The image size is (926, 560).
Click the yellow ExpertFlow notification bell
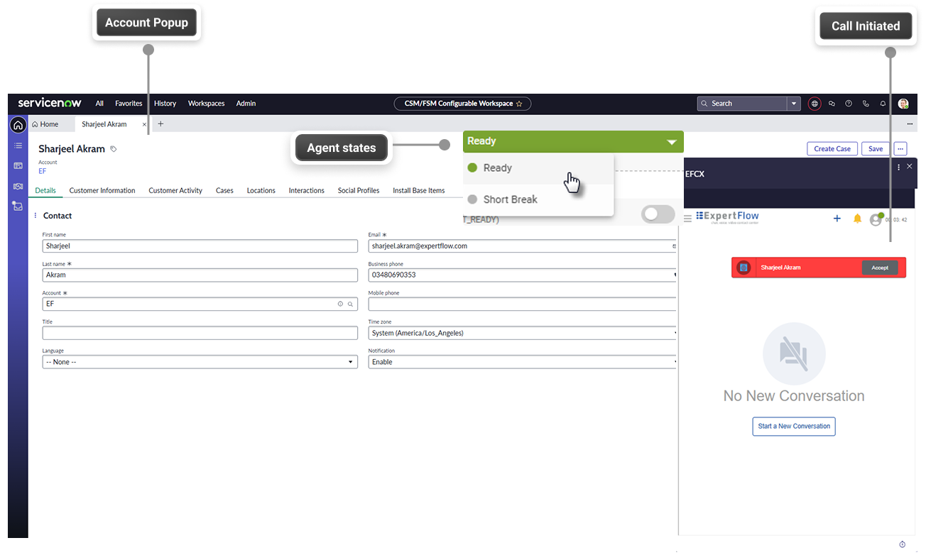[857, 219]
